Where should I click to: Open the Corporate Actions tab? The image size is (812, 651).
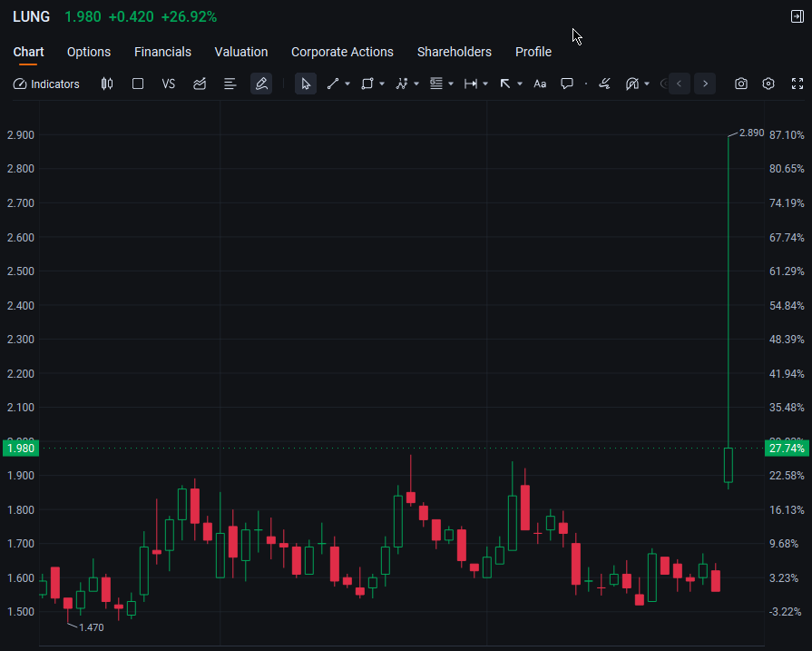342,52
